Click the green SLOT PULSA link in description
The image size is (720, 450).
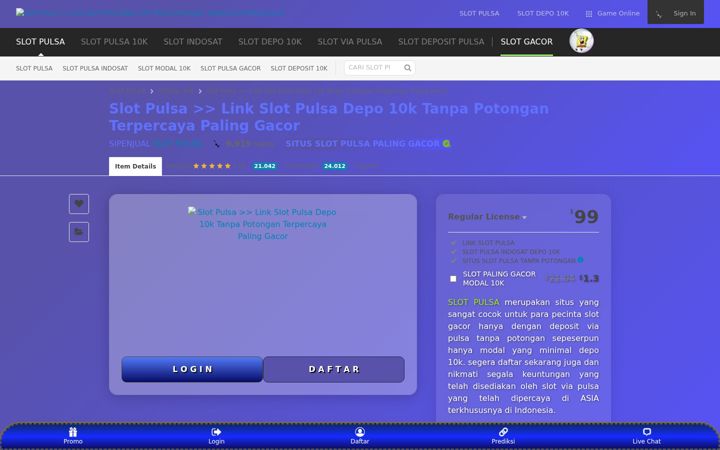473,302
